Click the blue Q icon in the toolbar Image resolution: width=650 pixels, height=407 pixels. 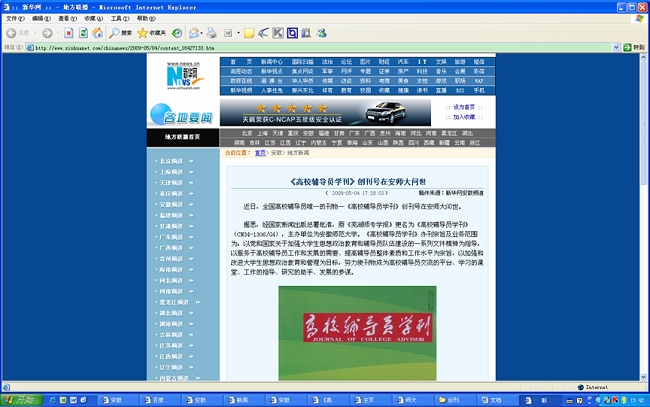292,33
